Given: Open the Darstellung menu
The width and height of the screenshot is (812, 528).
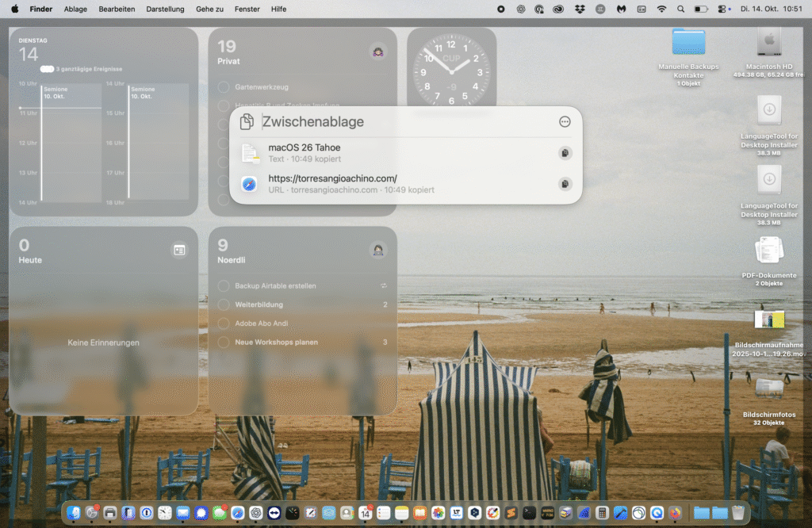Looking at the screenshot, I should click(165, 9).
